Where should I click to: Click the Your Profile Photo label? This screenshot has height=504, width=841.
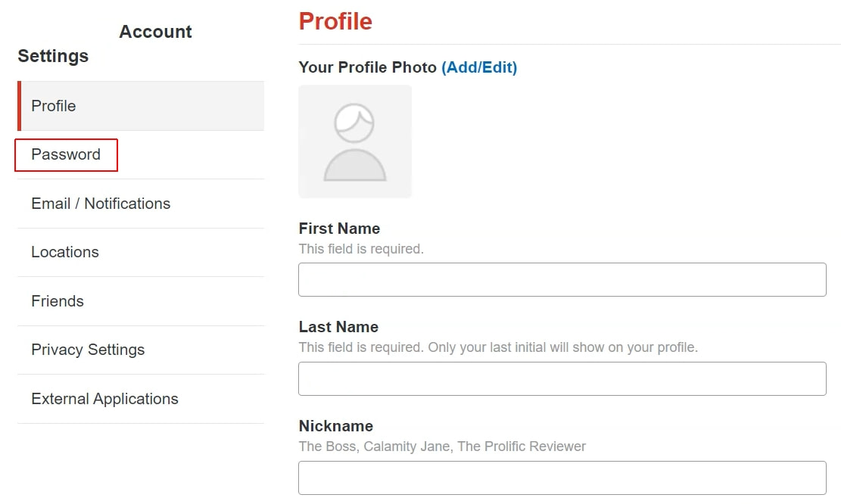[x=367, y=67]
